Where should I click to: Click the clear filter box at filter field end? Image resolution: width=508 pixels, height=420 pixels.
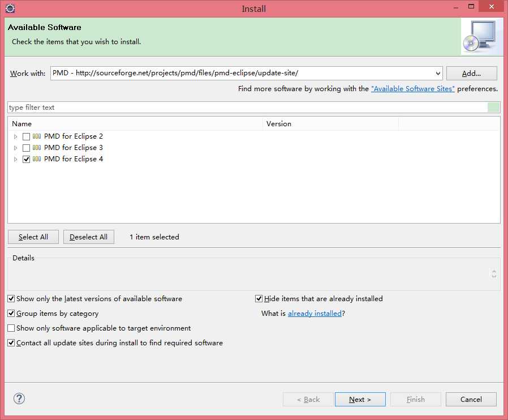point(493,108)
